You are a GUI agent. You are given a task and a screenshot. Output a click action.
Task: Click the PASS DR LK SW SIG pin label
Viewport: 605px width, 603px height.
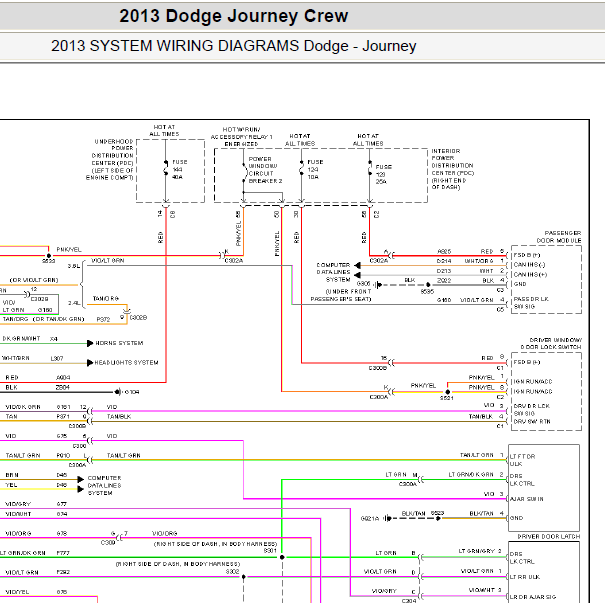531,303
